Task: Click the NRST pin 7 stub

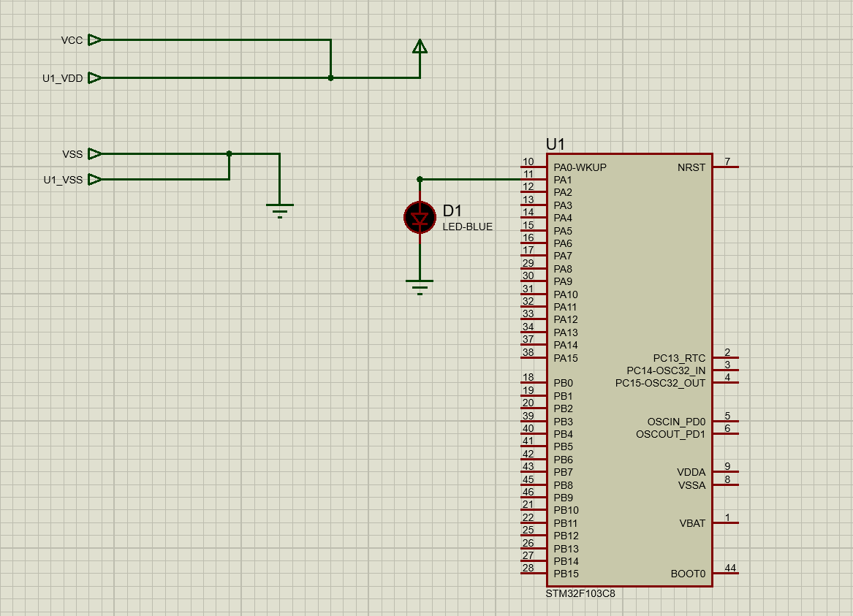Action: [726, 167]
